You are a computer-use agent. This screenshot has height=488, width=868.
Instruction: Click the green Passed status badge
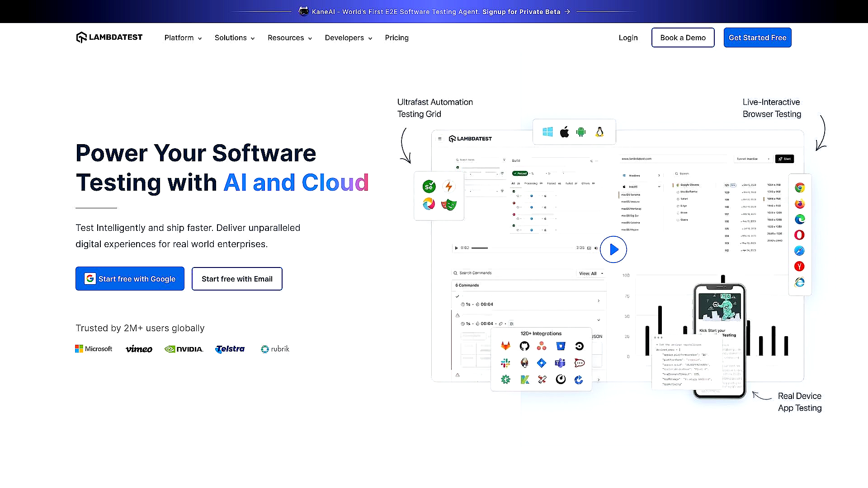520,174
